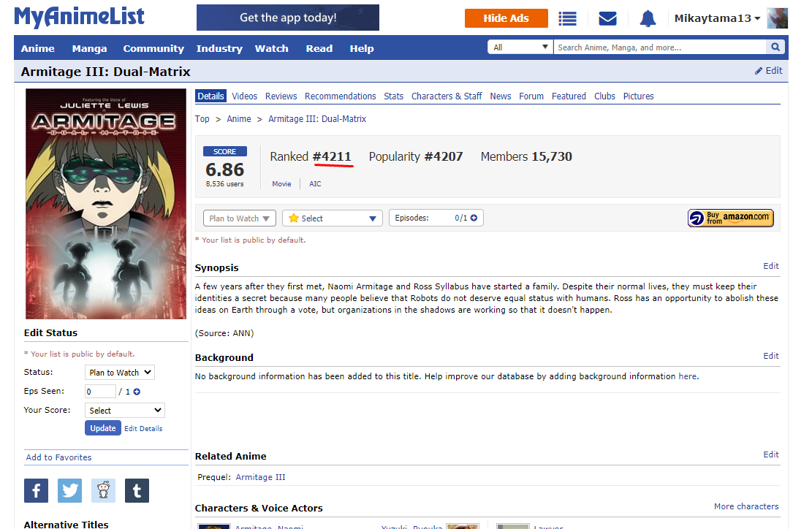Open the anime list icon in header
The height and width of the screenshot is (529, 812).
(567, 19)
